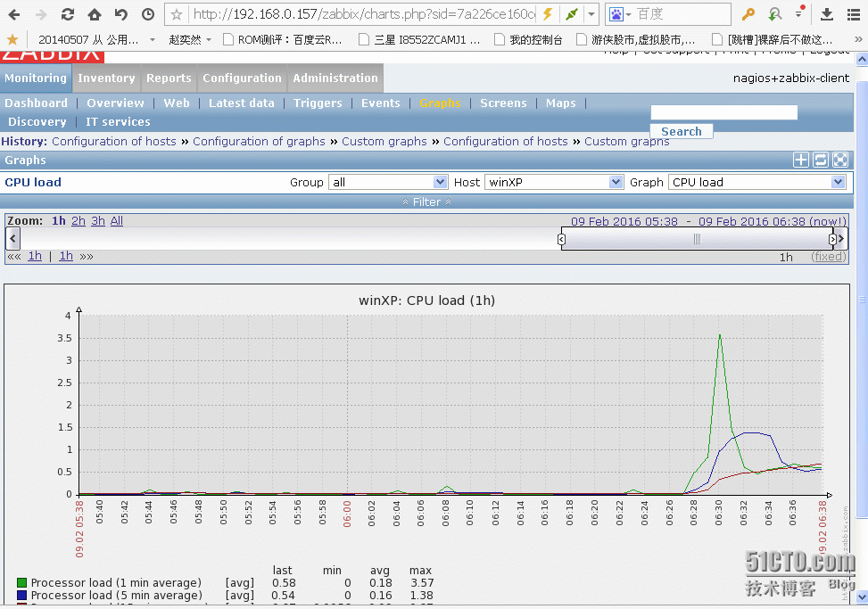Screen dimensions: 868x609
Task: Toggle the (fixed) period mode
Action: [829, 257]
